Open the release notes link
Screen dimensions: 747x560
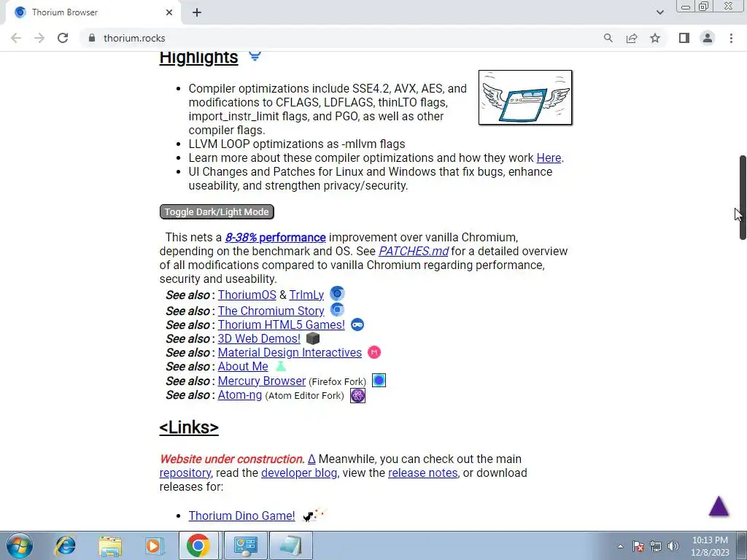pos(423,472)
